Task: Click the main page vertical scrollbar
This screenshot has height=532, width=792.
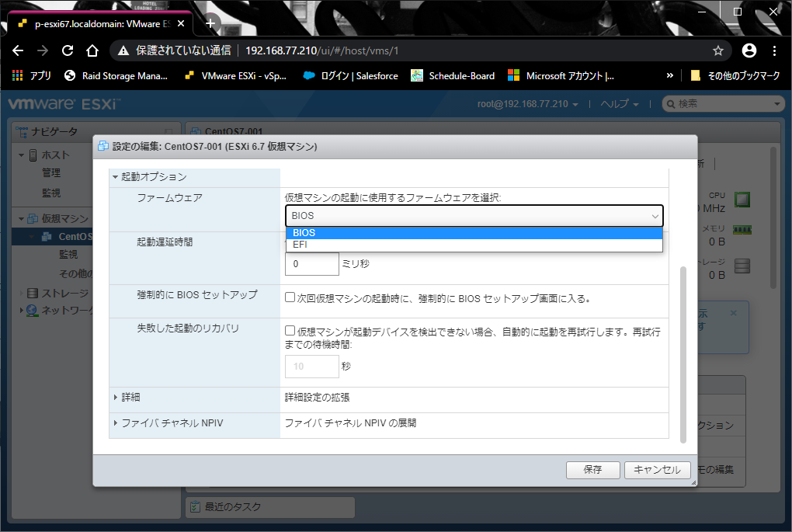Action: pyautogui.click(x=773, y=217)
